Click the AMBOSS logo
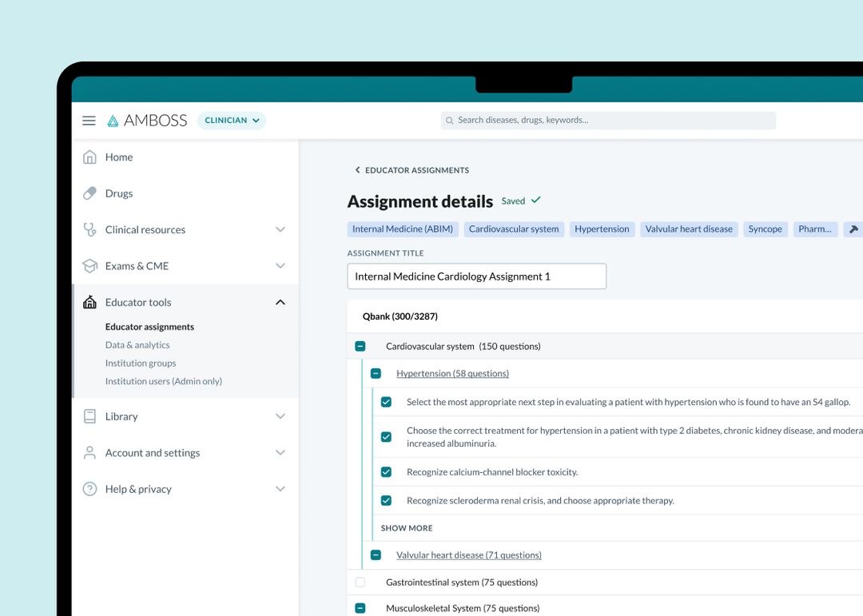Viewport: 863px width, 616px height. tap(149, 120)
